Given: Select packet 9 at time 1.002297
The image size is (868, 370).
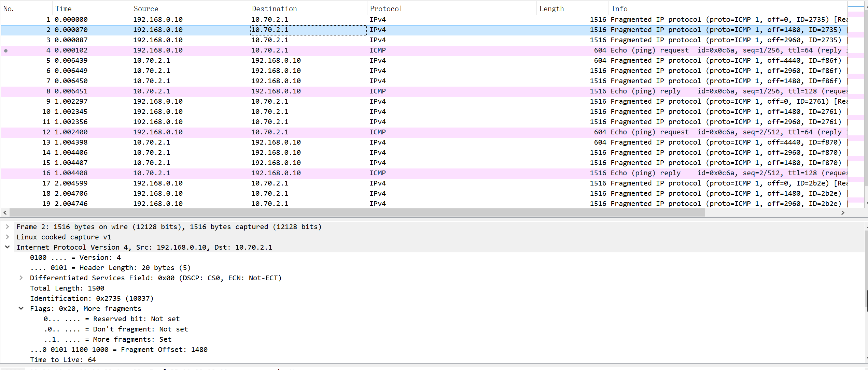Looking at the screenshot, I should click(423, 101).
